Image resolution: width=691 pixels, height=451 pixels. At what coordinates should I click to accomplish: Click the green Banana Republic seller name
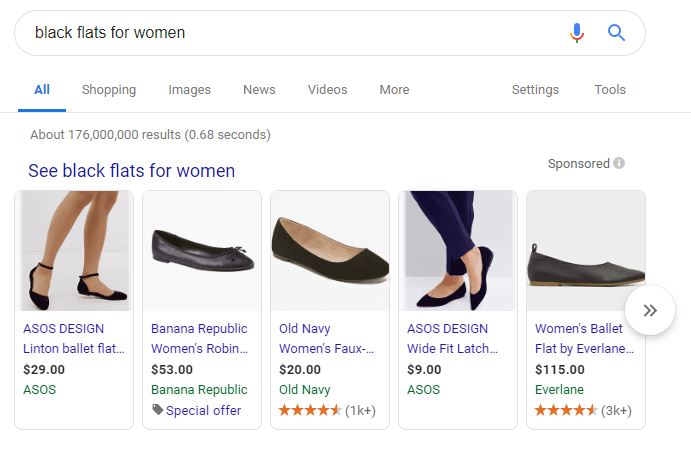point(199,390)
